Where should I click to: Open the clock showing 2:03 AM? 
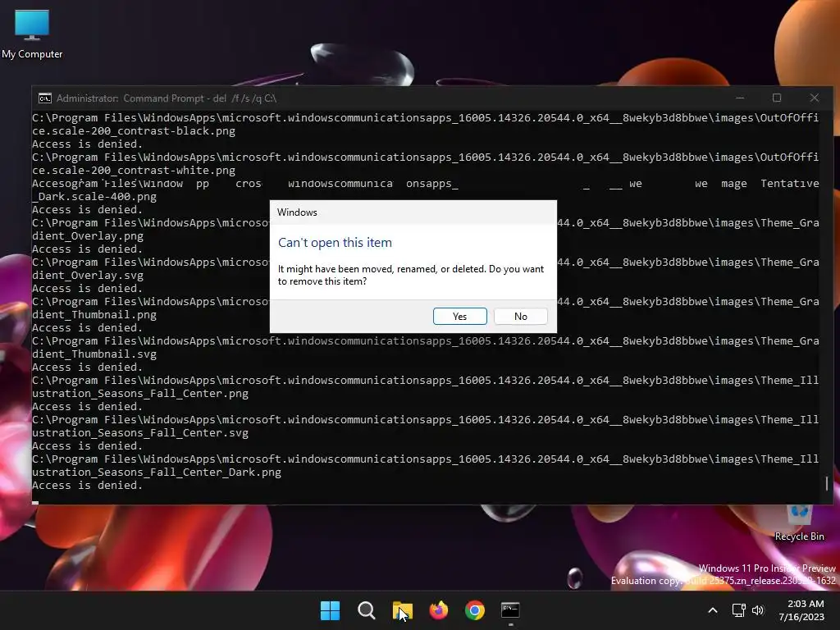(x=801, y=610)
